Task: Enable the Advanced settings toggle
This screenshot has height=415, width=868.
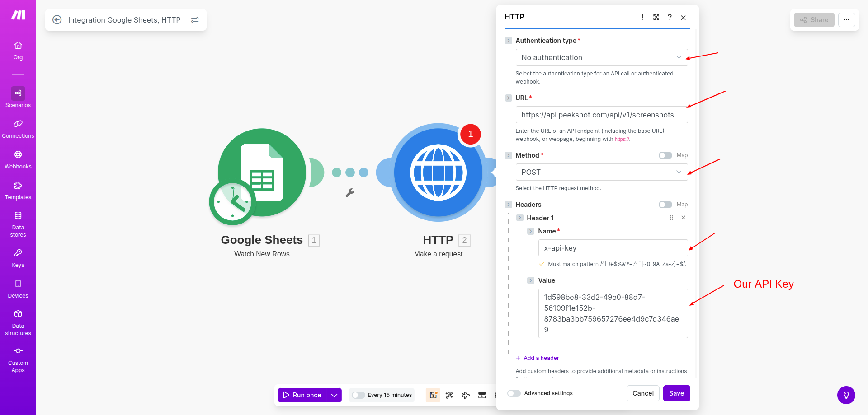Action: (x=514, y=393)
